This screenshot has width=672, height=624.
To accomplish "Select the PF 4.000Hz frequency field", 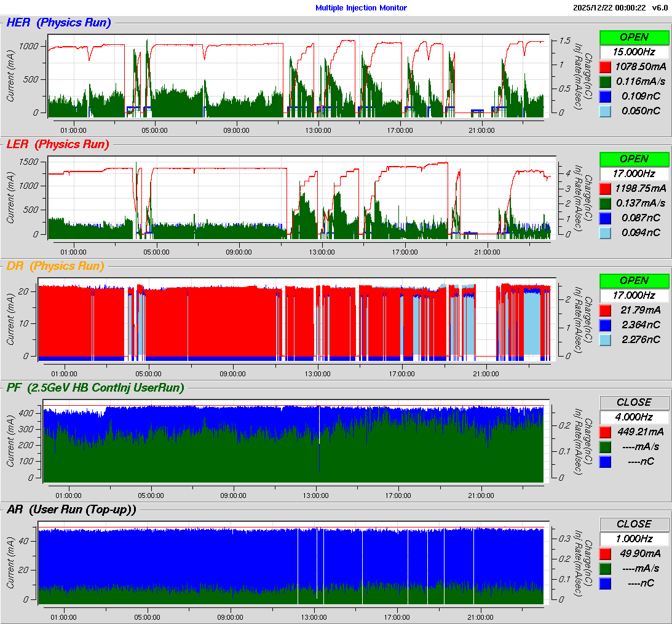I will click(x=634, y=417).
